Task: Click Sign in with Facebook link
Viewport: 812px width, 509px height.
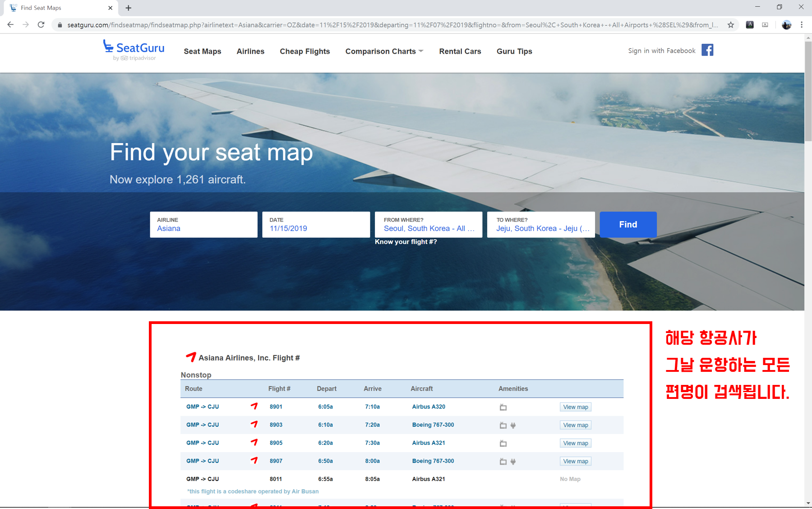Action: 662,51
